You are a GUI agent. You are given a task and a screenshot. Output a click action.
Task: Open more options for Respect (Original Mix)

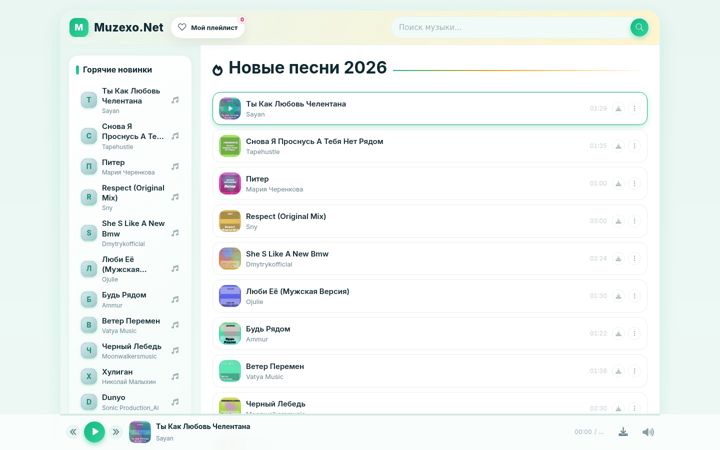[634, 221]
